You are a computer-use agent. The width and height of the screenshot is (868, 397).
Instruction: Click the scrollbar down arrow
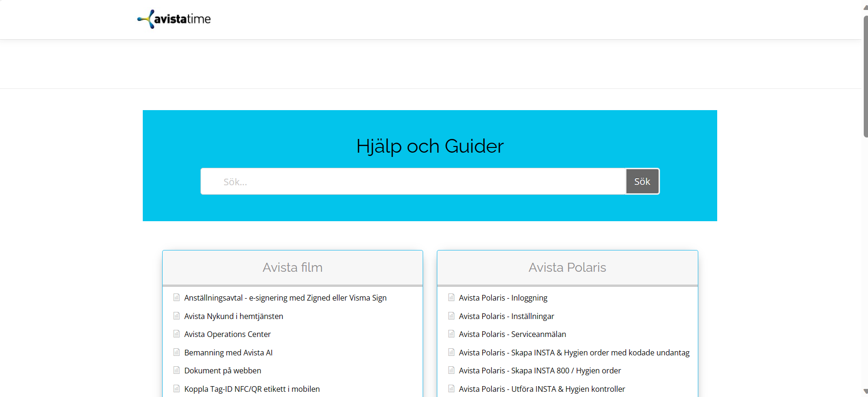coord(866,392)
